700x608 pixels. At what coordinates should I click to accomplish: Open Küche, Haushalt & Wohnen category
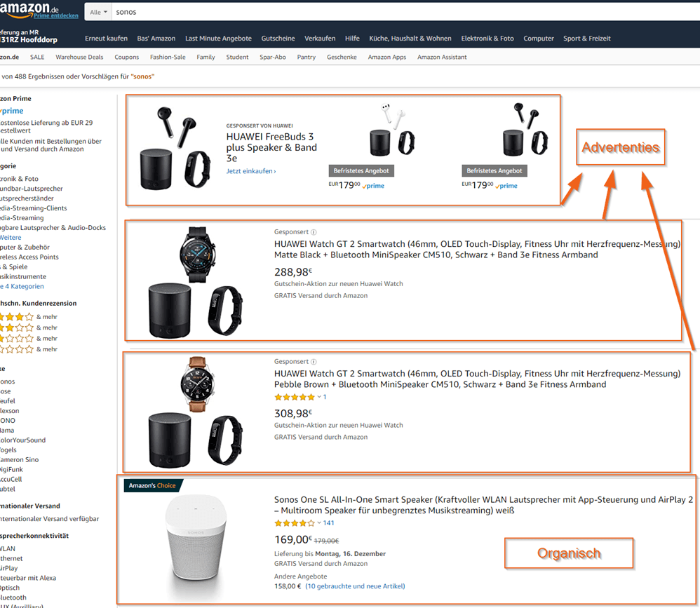coord(410,39)
